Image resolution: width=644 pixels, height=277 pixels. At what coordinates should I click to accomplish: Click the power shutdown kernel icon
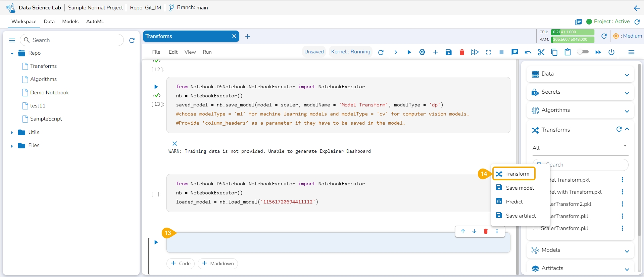(611, 52)
